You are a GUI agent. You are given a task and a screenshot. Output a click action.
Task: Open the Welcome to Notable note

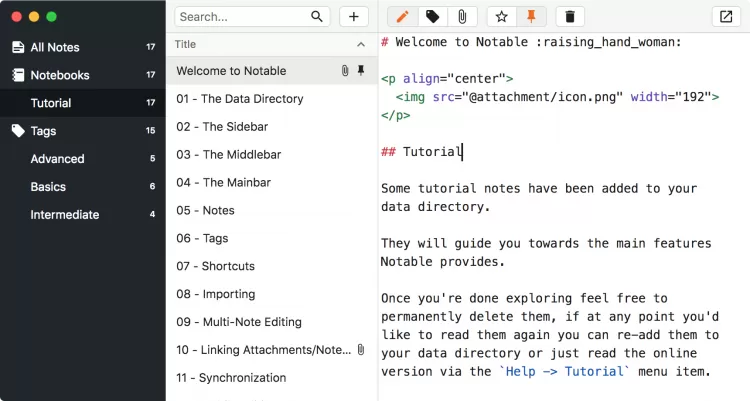tap(272, 71)
